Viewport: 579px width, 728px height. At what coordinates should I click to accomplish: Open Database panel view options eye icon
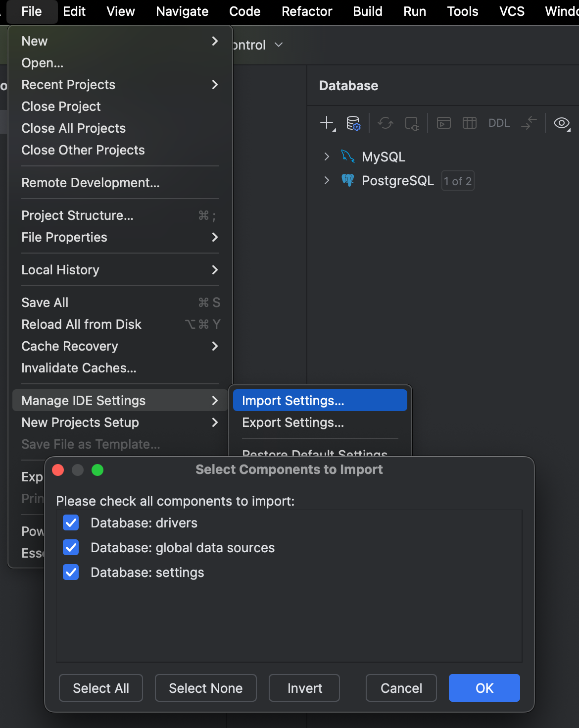click(x=561, y=123)
